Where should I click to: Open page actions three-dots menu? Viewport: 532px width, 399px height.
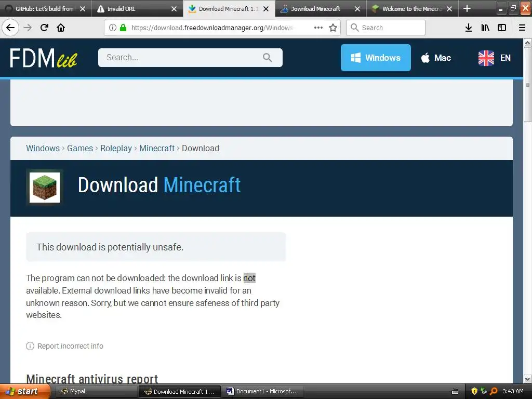tap(318, 28)
